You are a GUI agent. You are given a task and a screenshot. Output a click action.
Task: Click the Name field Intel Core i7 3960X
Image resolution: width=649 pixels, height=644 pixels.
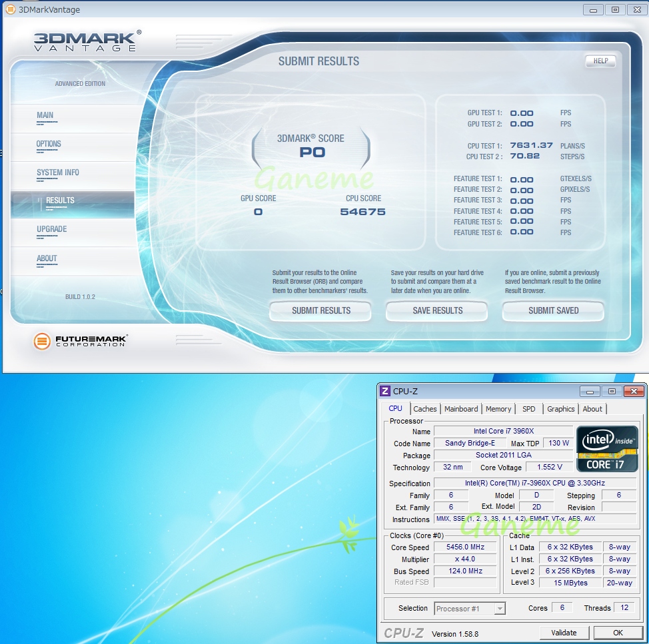[x=503, y=431]
